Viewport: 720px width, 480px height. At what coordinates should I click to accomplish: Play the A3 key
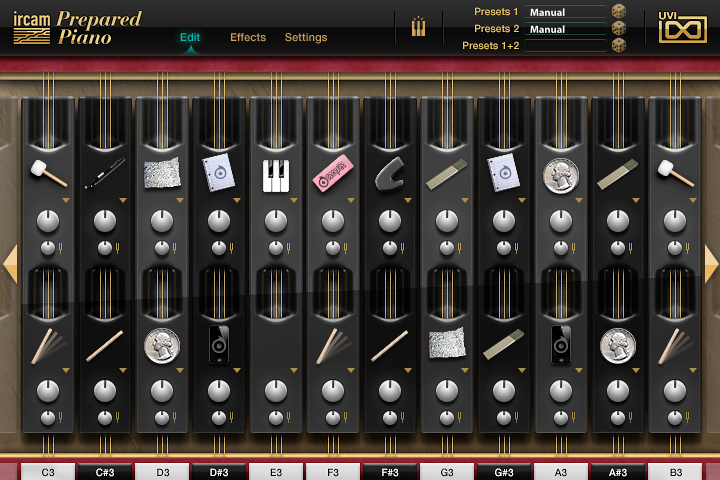click(561, 472)
